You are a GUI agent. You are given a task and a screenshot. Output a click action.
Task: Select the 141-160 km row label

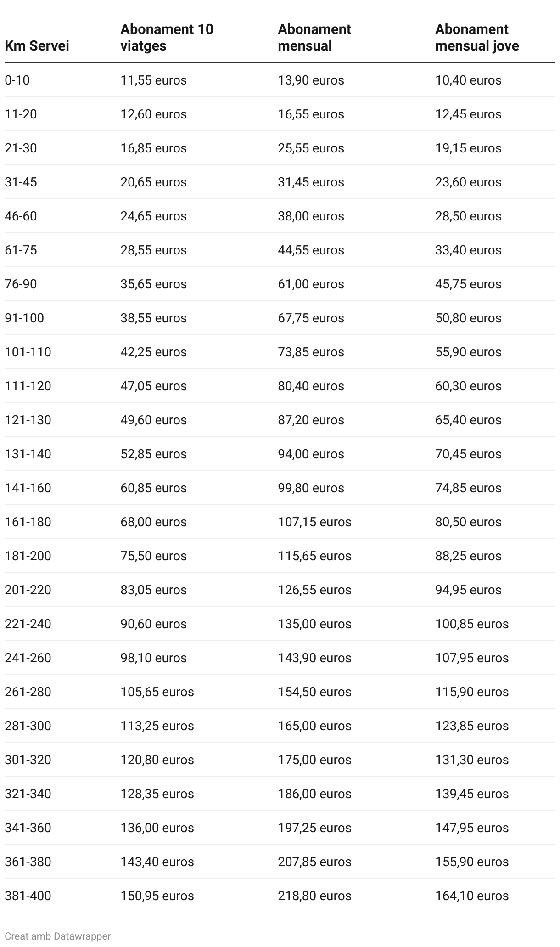[28, 488]
